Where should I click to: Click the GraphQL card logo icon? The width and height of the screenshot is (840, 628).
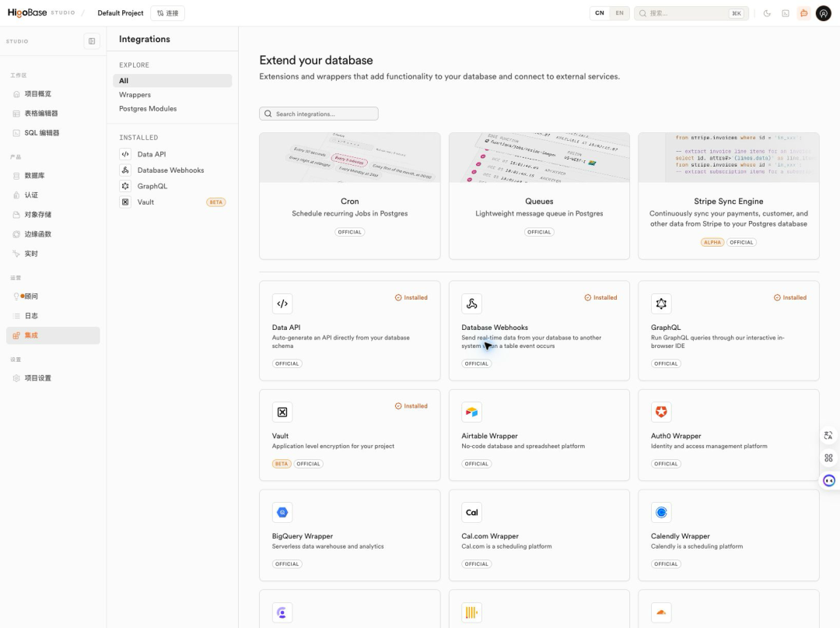click(661, 303)
